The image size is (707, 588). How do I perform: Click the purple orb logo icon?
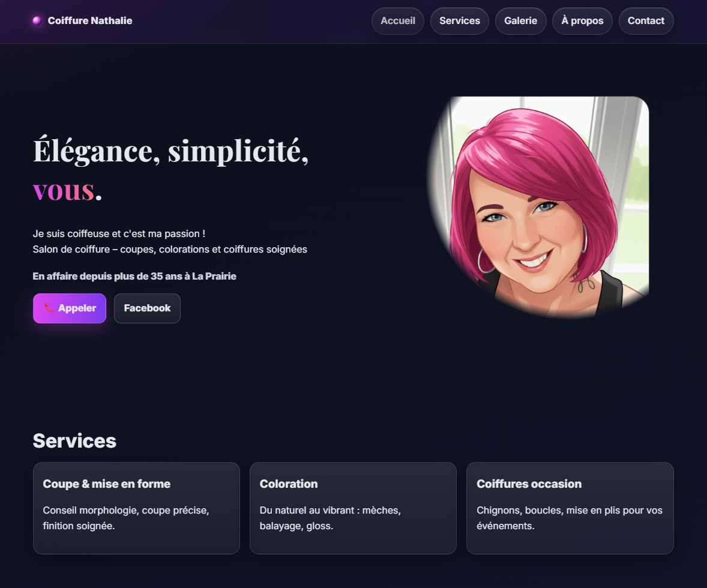(37, 21)
